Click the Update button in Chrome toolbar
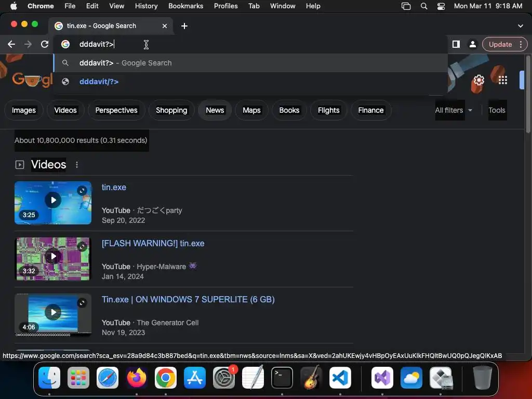The height and width of the screenshot is (399, 532). click(x=500, y=44)
